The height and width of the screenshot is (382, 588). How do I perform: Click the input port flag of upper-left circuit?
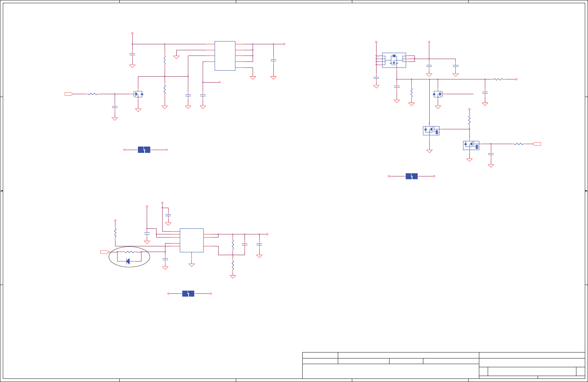(69, 94)
